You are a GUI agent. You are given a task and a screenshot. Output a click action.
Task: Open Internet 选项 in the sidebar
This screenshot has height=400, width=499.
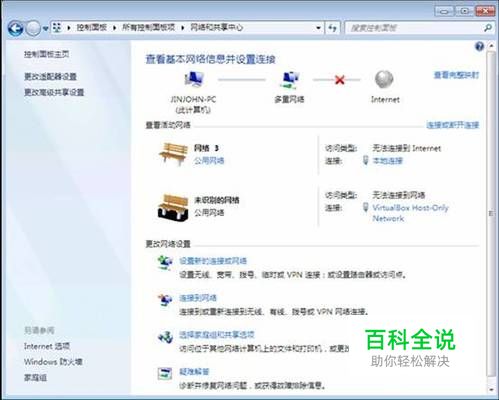47,346
